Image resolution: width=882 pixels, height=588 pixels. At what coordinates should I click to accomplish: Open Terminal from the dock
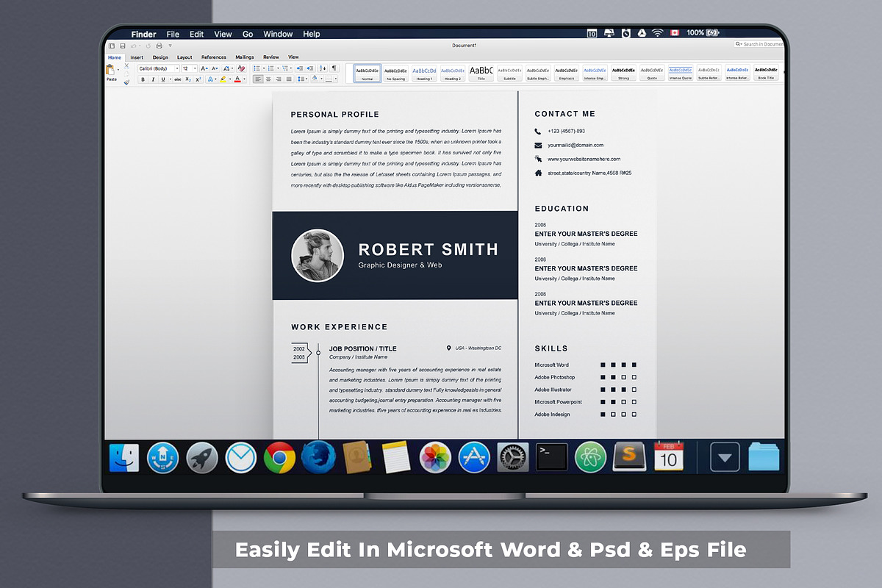click(x=551, y=457)
